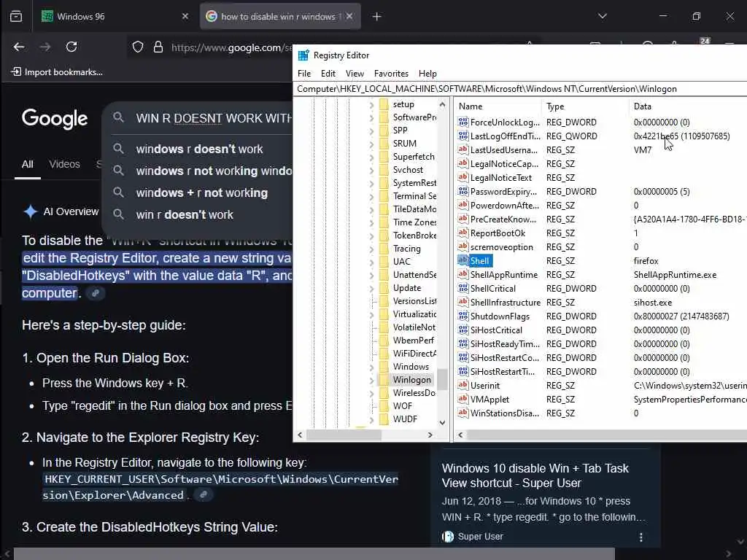Select the Shell registry value
This screenshot has height=560, width=747.
479,261
